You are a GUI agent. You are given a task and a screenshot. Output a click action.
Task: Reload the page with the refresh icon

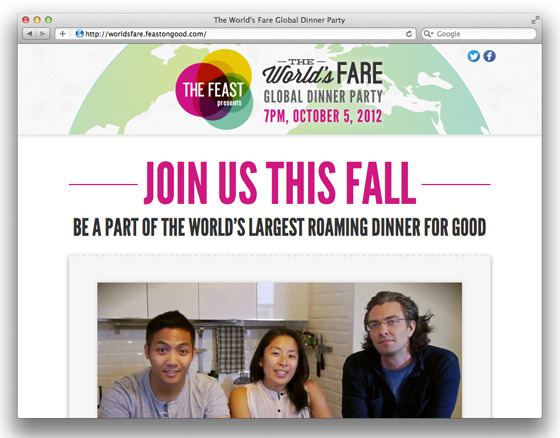pyautogui.click(x=409, y=34)
